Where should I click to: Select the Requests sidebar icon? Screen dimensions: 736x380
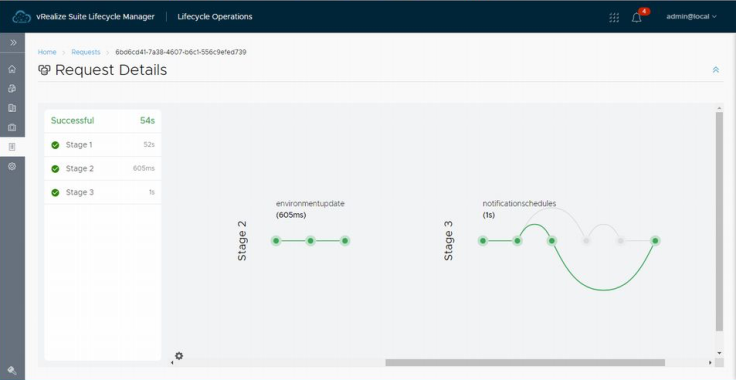[x=12, y=147]
